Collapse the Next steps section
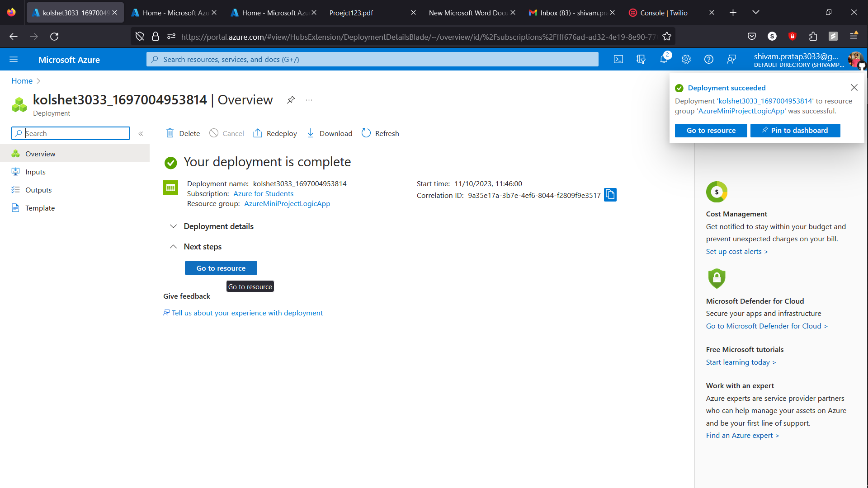This screenshot has width=868, height=488. (x=173, y=246)
